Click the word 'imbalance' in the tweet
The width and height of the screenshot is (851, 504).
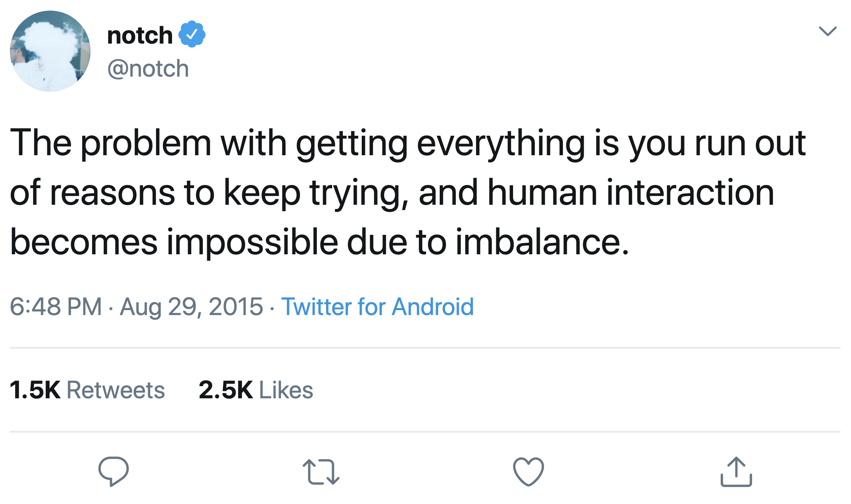pos(541,242)
